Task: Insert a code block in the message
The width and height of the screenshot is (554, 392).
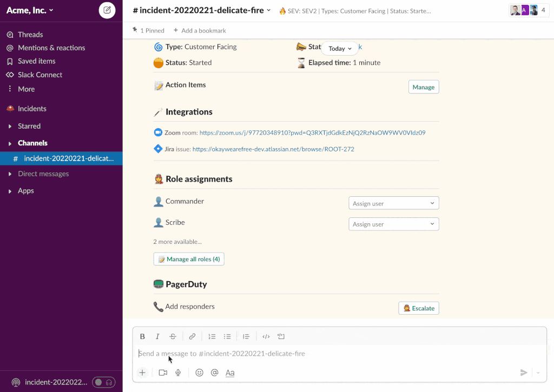Action: (281, 336)
